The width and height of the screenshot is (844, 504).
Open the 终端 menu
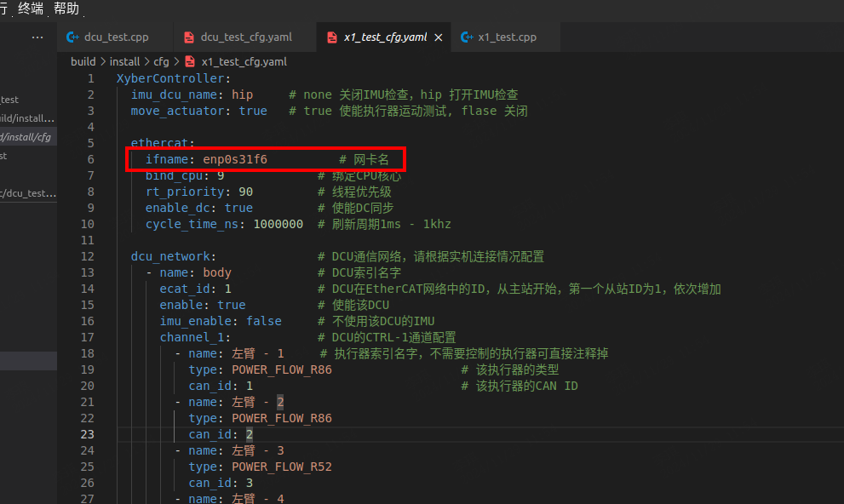click(x=32, y=9)
